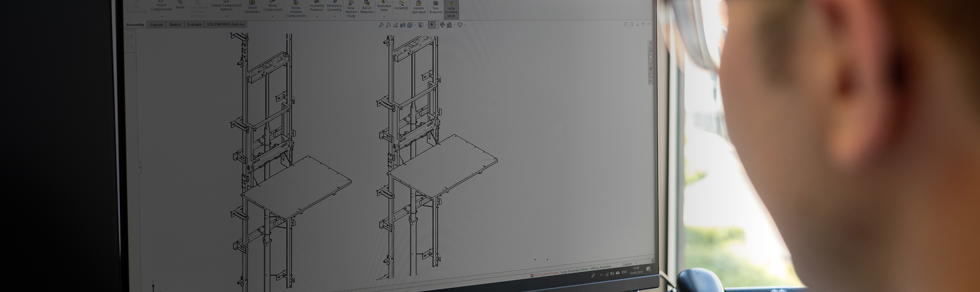Expand Apply Scene dropdown arrow
The width and height of the screenshot is (980, 292).
pos(454,25)
